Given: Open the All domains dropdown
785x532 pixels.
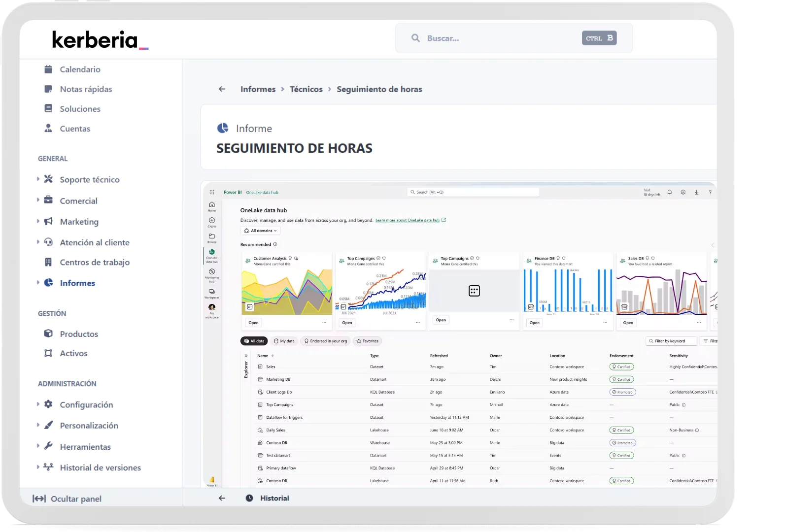Looking at the screenshot, I should click(x=261, y=231).
